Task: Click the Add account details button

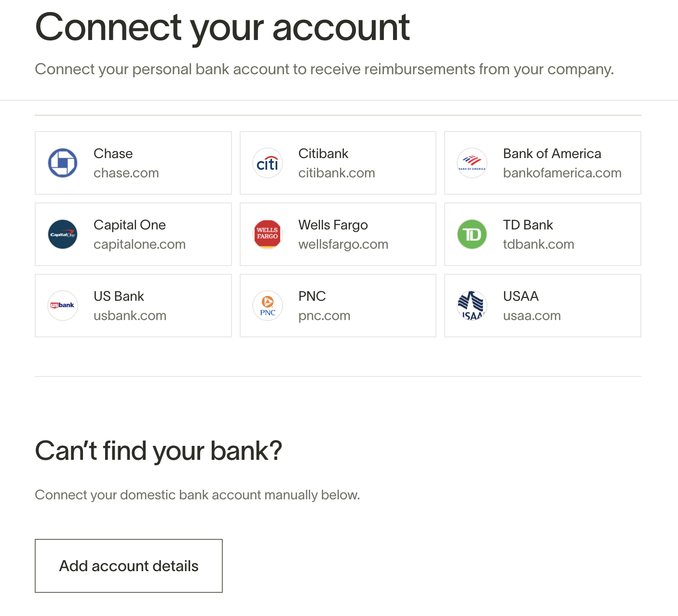Action: 129,566
